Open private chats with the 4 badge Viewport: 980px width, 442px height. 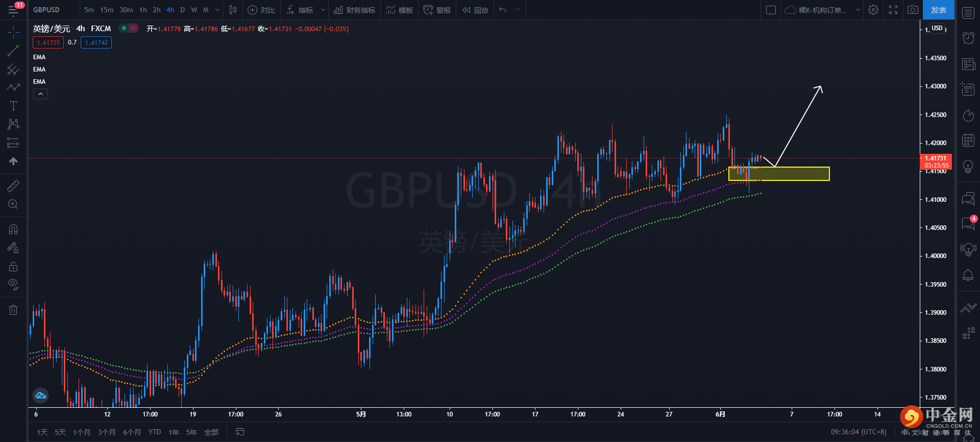(x=968, y=223)
